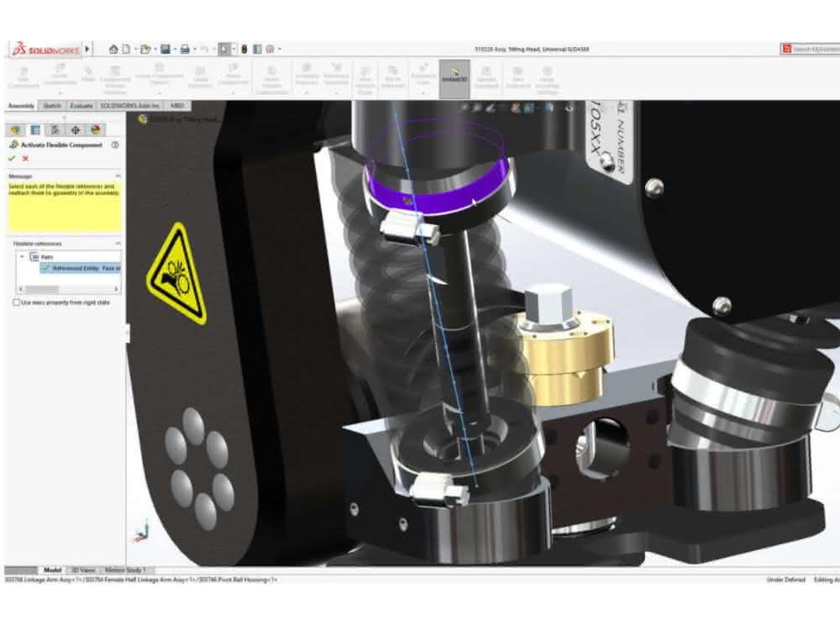Switch to the MBD ribbon tab

(x=177, y=106)
